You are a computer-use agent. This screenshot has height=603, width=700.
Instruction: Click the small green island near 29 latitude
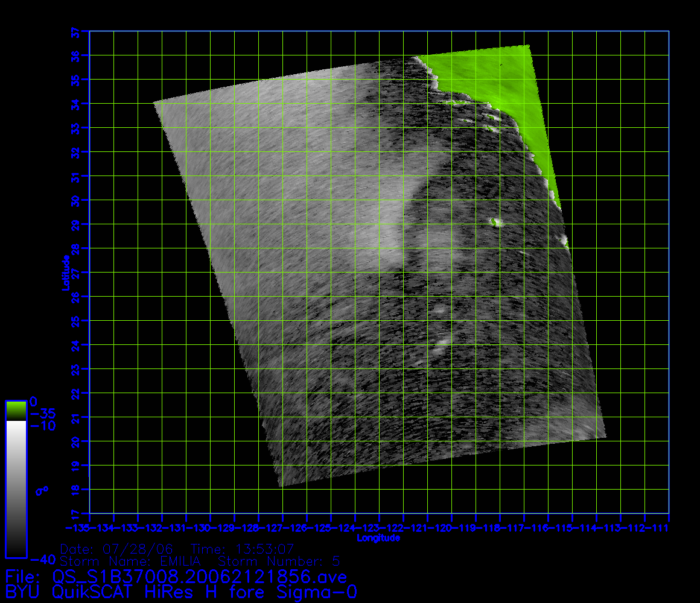[497, 223]
